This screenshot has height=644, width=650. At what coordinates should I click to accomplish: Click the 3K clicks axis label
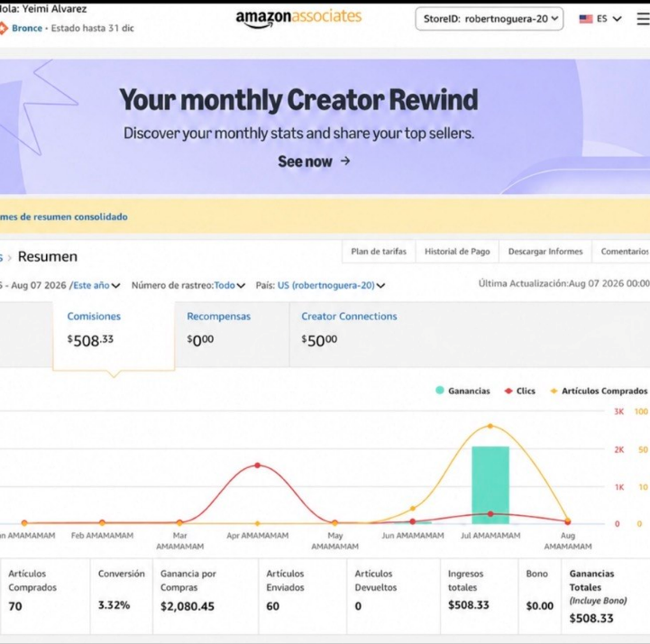(x=619, y=411)
